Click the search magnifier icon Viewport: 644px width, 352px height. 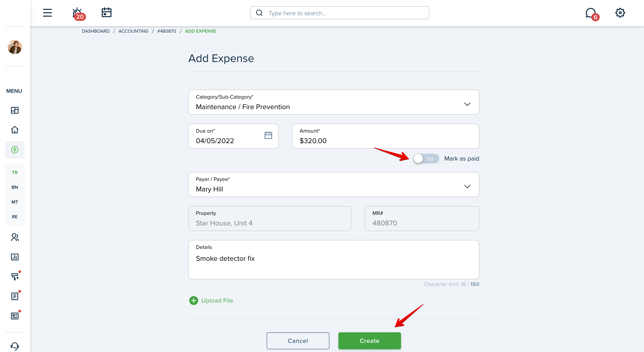pos(260,13)
